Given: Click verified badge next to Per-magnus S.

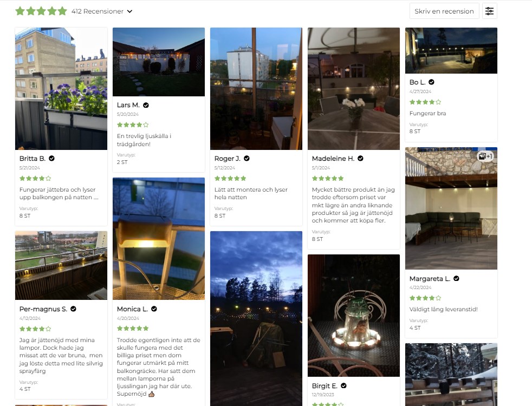Looking at the screenshot, I should pos(73,309).
